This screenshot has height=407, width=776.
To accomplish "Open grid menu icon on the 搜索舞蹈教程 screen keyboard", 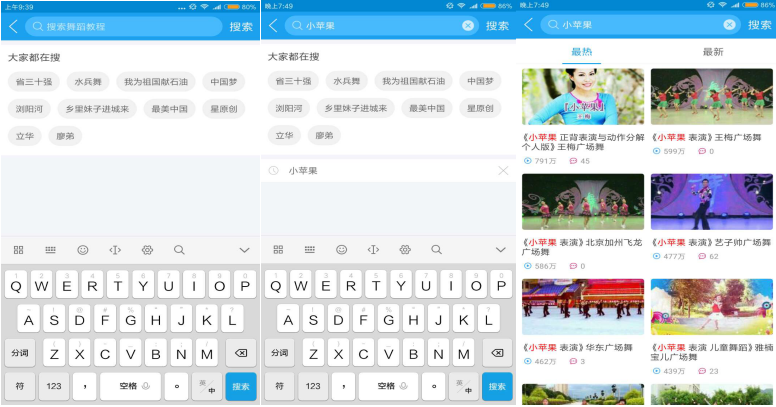I will (19, 250).
